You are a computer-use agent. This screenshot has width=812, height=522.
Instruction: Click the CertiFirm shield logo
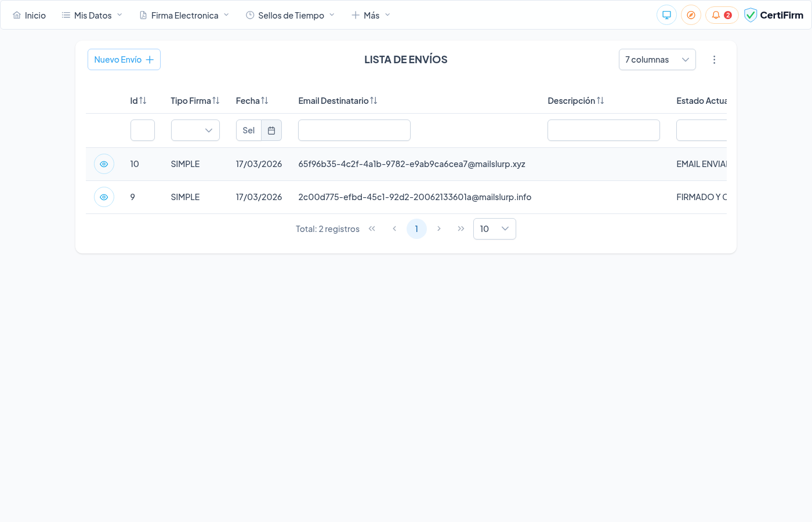pyautogui.click(x=751, y=14)
